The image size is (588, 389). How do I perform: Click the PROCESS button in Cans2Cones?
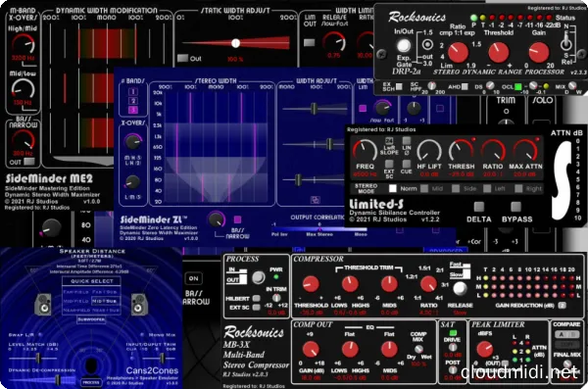[x=91, y=382]
